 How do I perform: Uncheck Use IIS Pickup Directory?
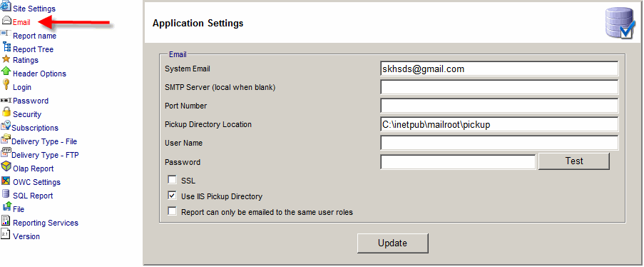pos(172,196)
